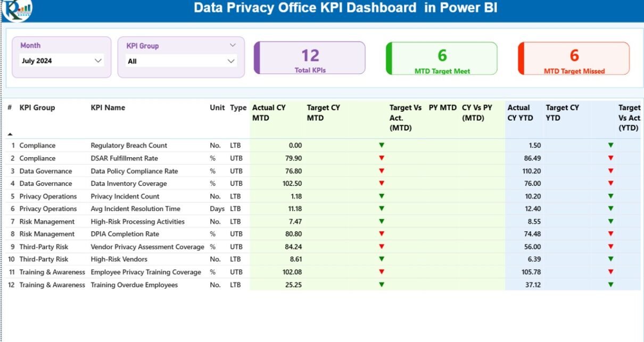Click the green YTD arrow for High-Risk Vendors
The image size is (644, 342).
610,259
